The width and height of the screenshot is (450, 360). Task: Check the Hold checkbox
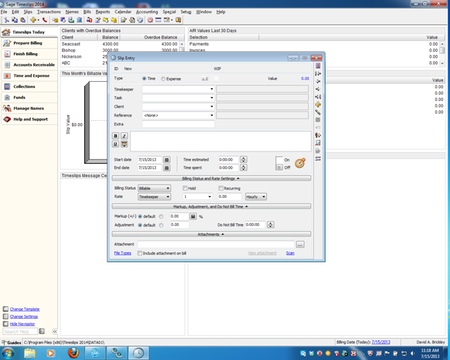(185, 188)
